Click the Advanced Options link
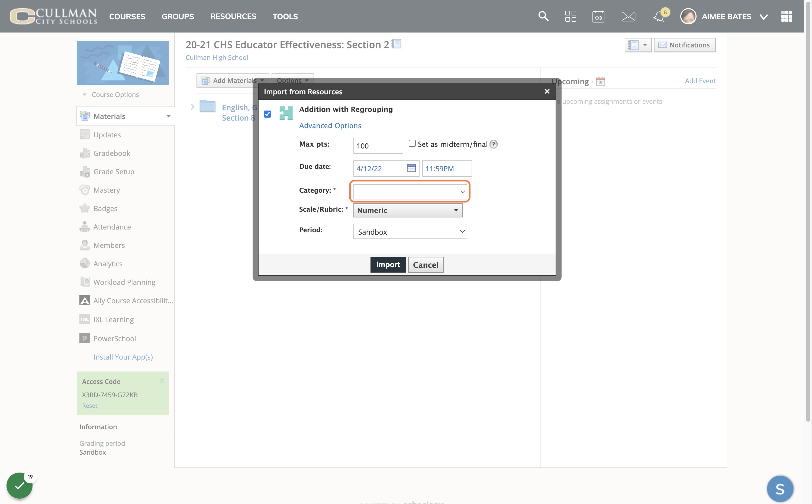Image resolution: width=812 pixels, height=504 pixels. click(330, 126)
